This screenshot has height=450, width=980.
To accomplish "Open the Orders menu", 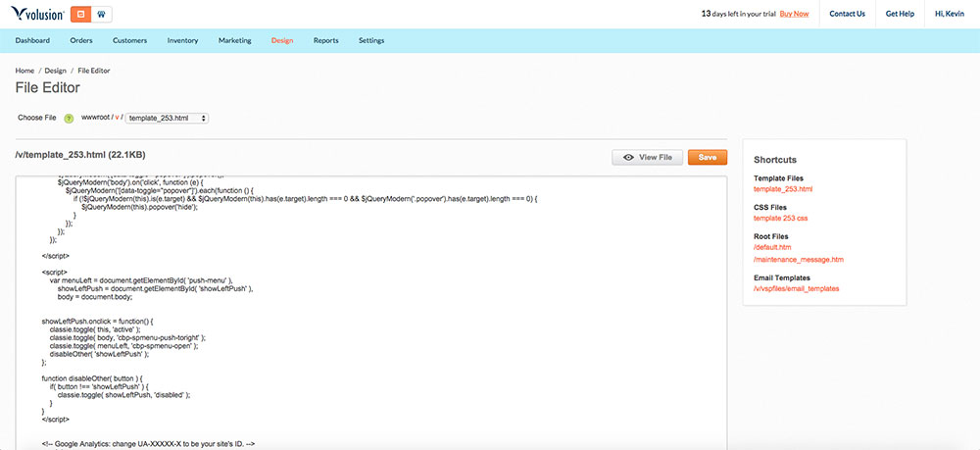I will click(x=81, y=40).
